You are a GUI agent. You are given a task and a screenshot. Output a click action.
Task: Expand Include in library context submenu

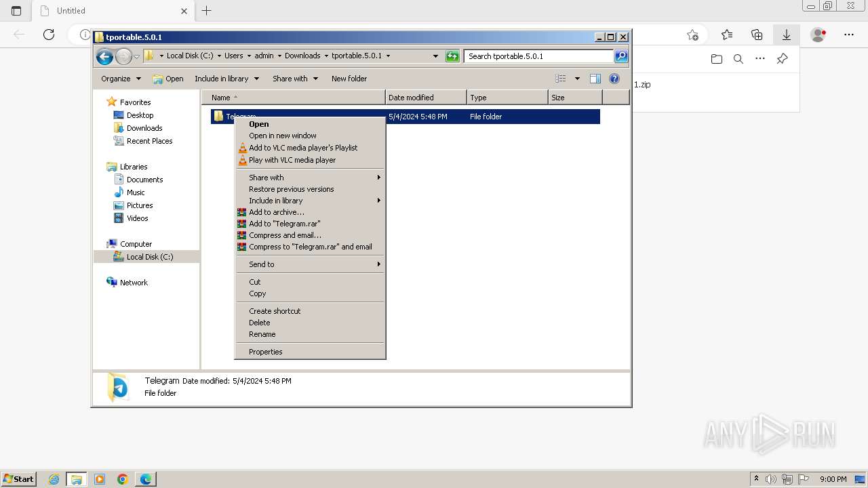pyautogui.click(x=310, y=201)
